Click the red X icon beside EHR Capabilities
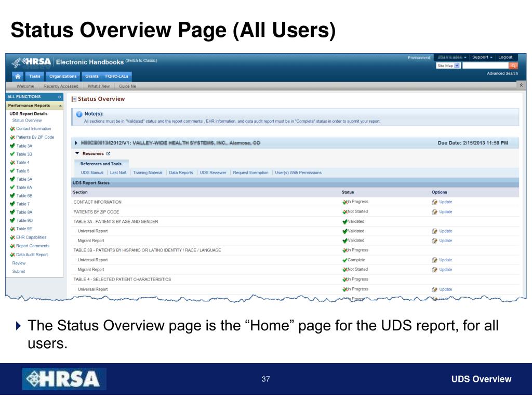Viewport: 532px width, 399px height. 12,237
